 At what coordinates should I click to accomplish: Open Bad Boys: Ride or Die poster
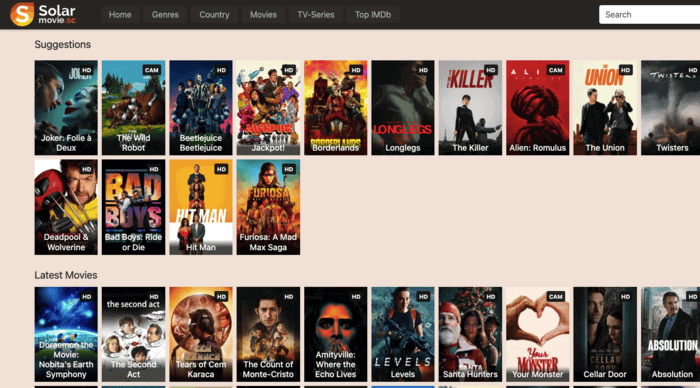point(133,207)
